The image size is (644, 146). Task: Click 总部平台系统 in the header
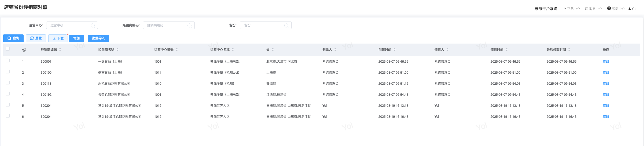point(546,9)
